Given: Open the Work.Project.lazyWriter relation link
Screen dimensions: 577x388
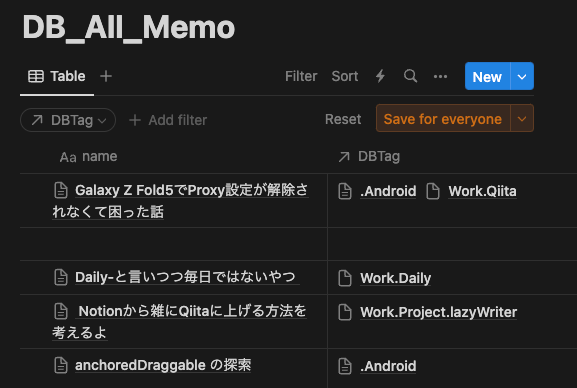Looking at the screenshot, I should click(439, 312).
